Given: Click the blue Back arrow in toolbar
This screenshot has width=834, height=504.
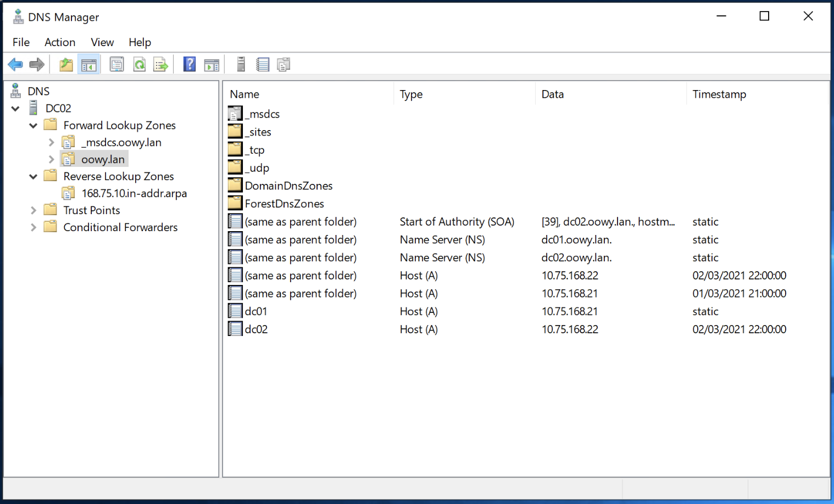Looking at the screenshot, I should tap(15, 65).
